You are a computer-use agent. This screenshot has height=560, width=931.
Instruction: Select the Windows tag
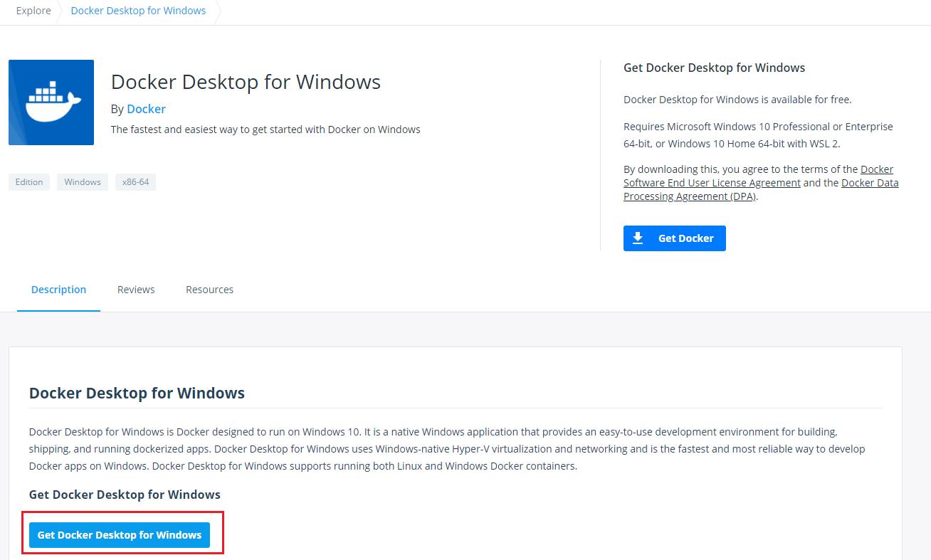coord(83,182)
